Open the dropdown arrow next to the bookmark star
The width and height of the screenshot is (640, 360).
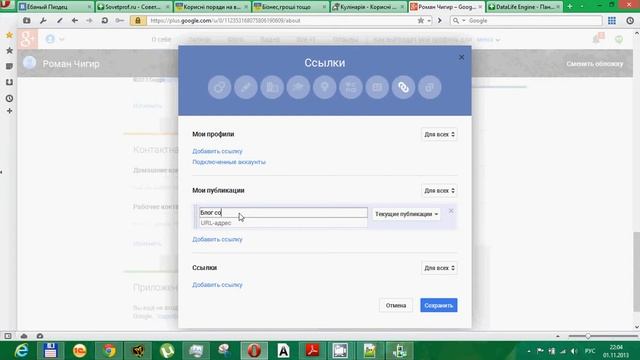429,20
